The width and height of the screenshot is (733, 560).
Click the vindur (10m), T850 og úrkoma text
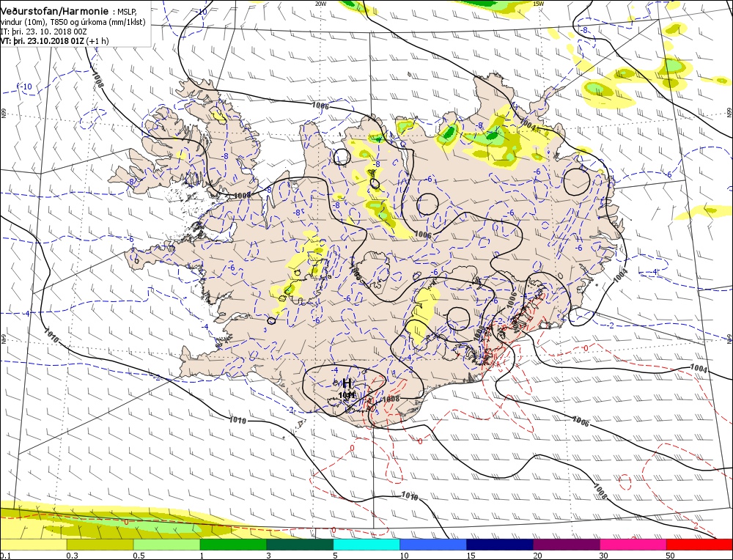click(73, 23)
